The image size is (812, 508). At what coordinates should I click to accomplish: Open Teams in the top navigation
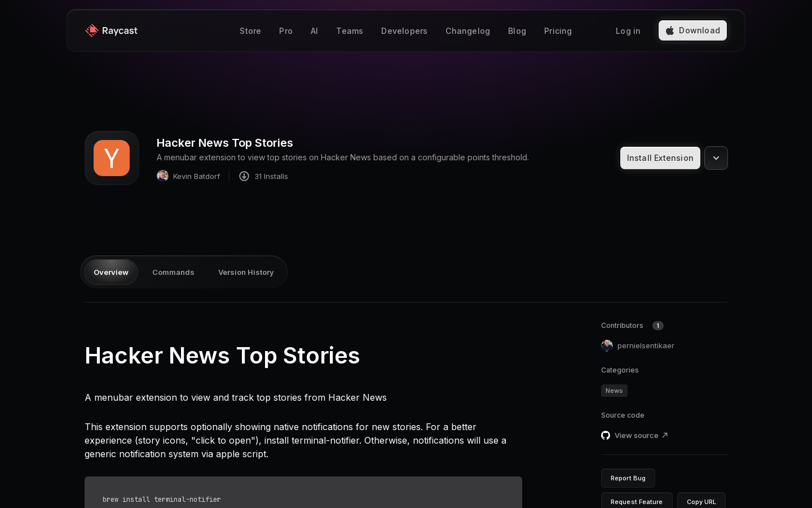pos(350,31)
